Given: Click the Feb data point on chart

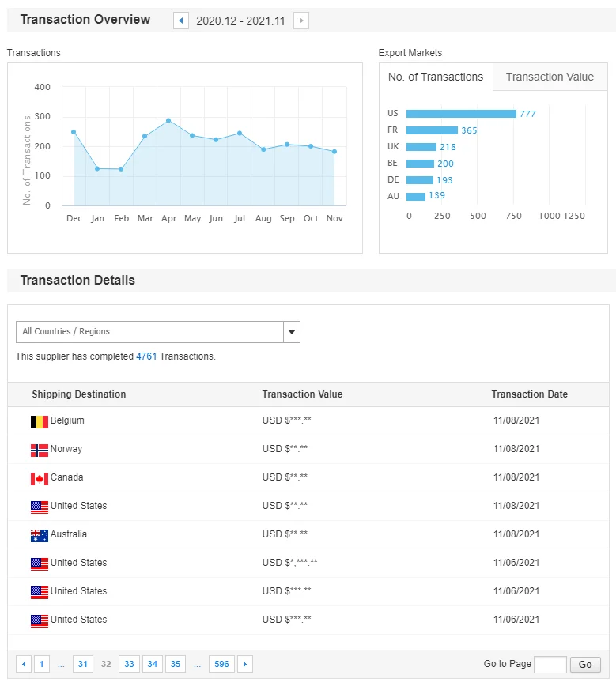Looking at the screenshot, I should (x=121, y=169).
